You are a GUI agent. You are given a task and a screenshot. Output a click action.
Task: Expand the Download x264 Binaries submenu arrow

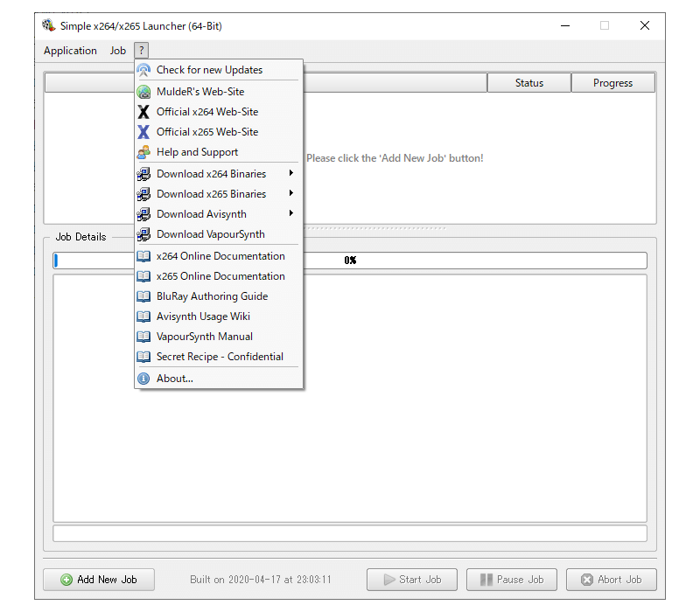tap(291, 173)
